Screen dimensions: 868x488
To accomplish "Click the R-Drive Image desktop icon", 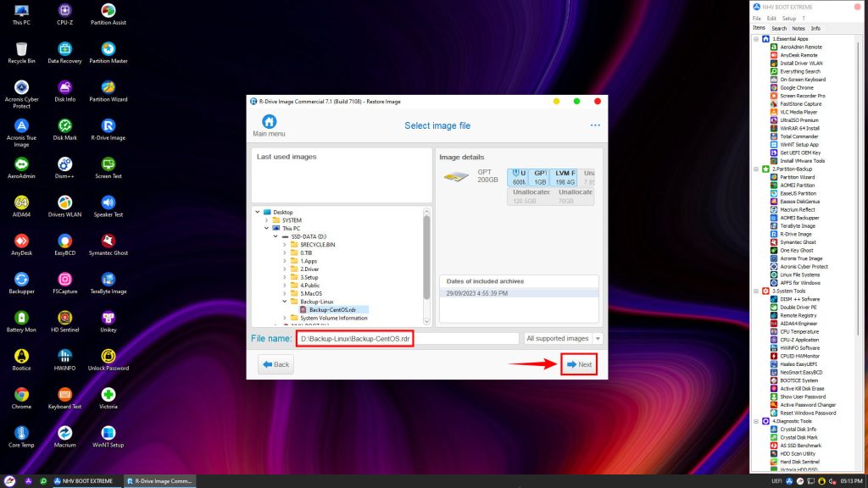I will coord(108,130).
